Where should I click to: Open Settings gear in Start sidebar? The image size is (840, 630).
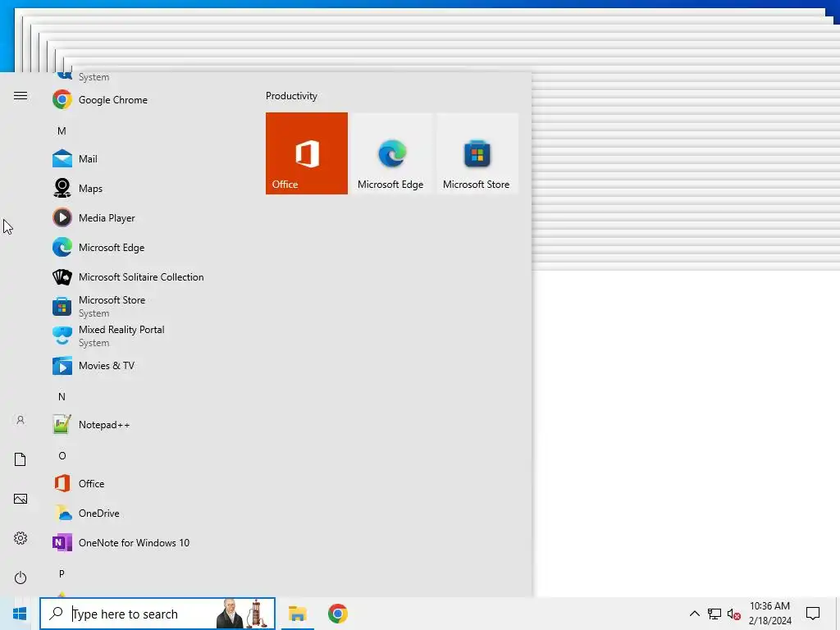[x=21, y=538]
